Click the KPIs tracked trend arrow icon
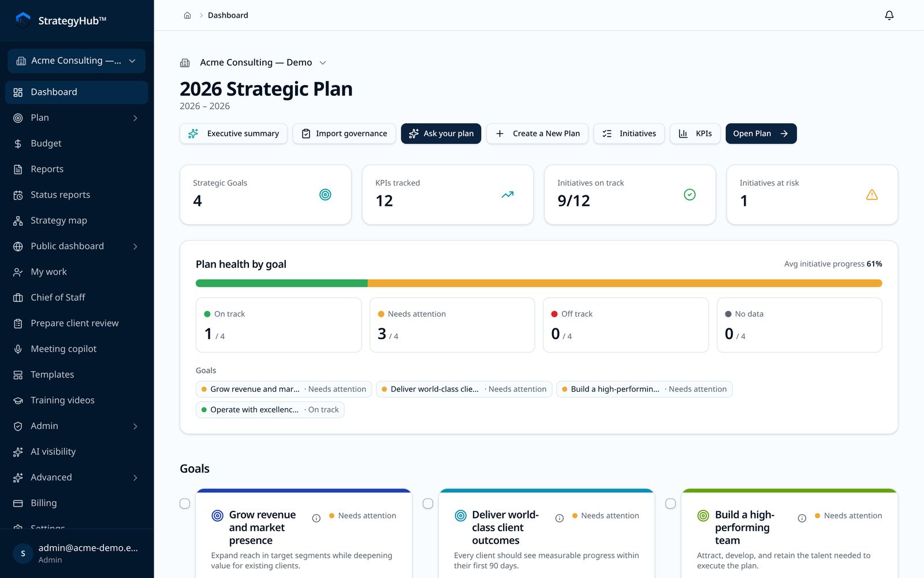The image size is (924, 578). pos(508,195)
